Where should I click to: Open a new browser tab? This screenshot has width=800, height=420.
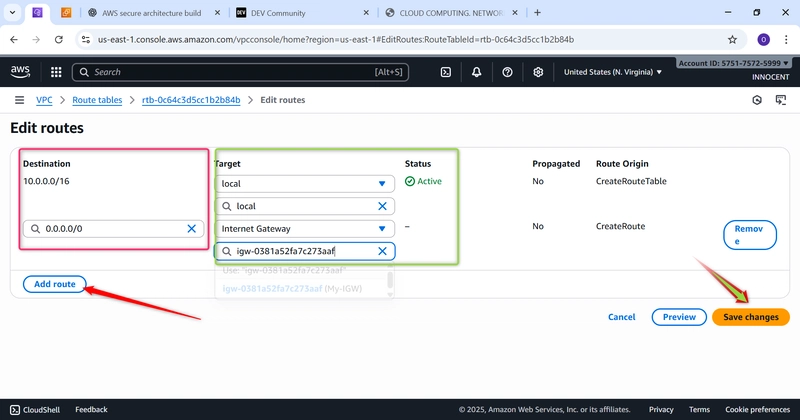[537, 13]
